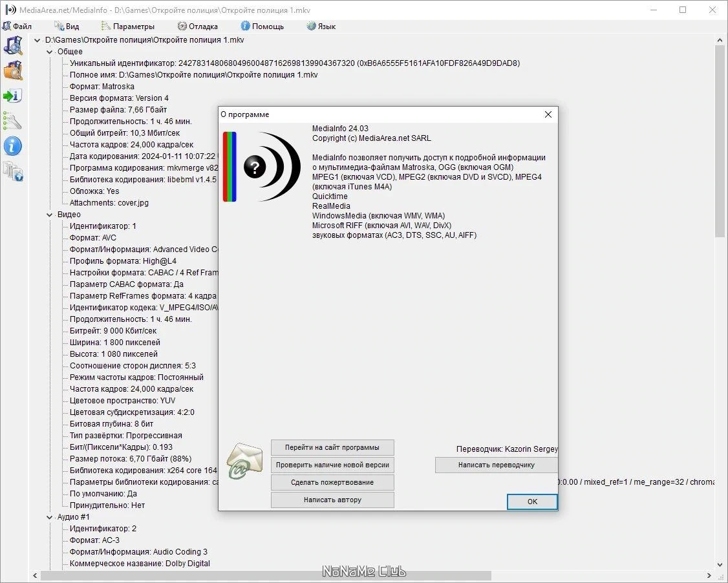
Task: Click the open file icon in left sidebar
Action: coord(13,45)
